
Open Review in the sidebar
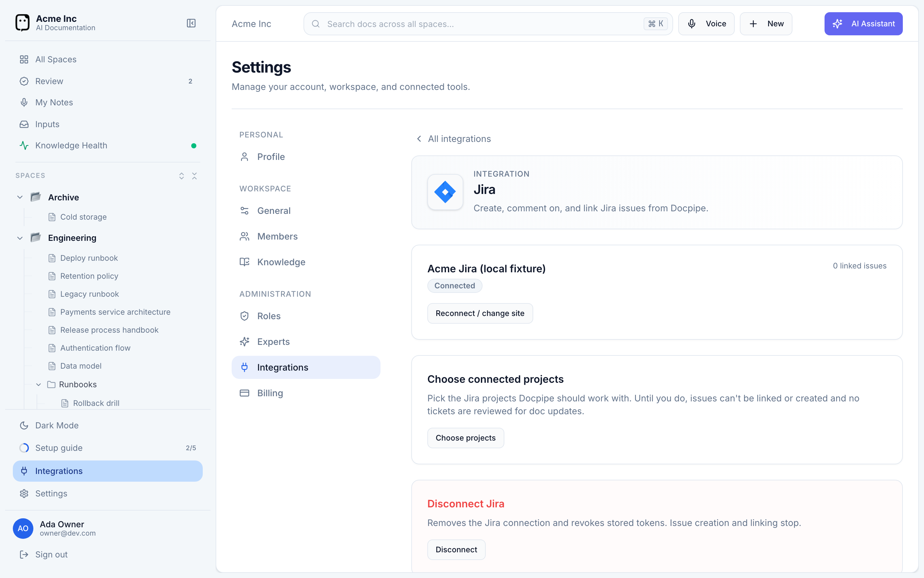coord(108,81)
